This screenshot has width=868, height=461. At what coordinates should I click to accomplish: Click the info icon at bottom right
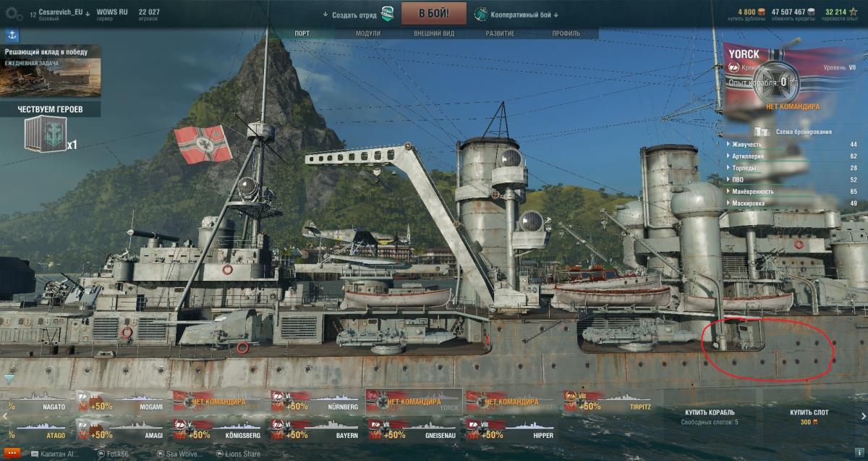tap(859, 453)
